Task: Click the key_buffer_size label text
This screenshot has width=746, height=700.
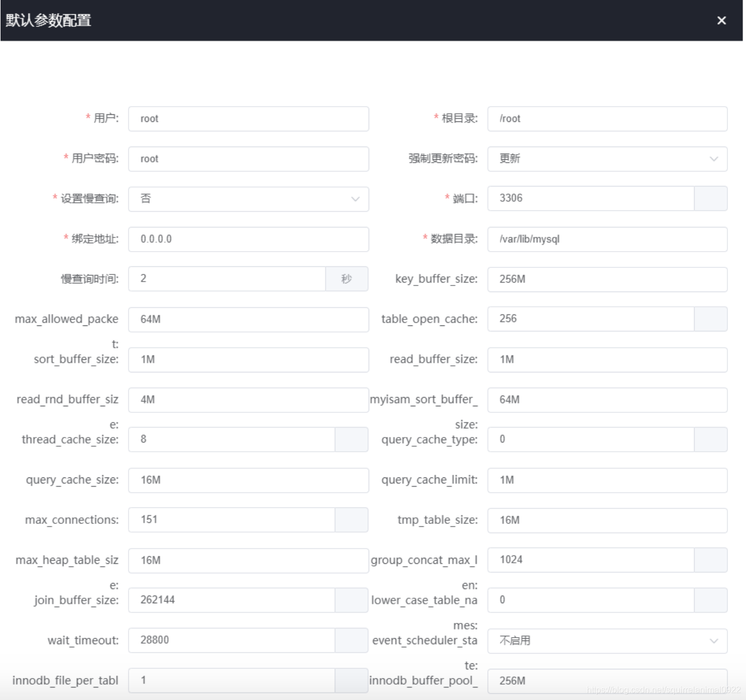Action: click(436, 279)
